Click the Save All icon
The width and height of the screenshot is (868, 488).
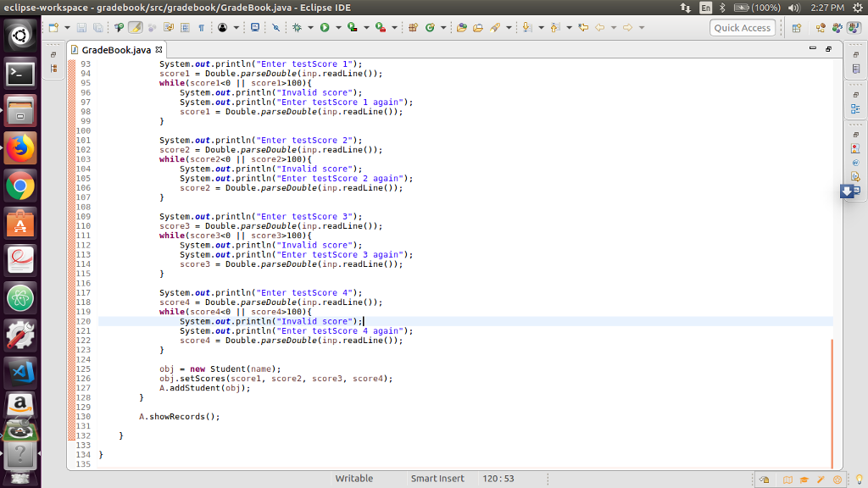click(98, 27)
